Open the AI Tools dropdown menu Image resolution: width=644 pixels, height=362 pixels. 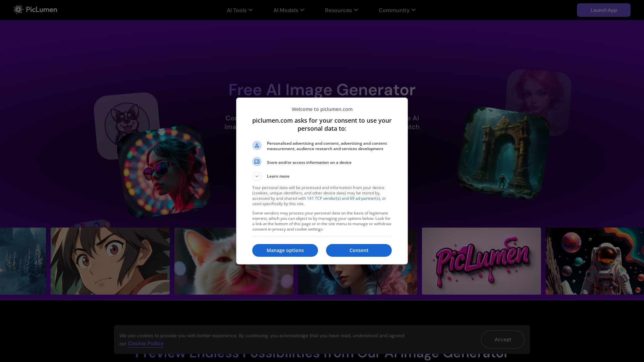coord(239,10)
